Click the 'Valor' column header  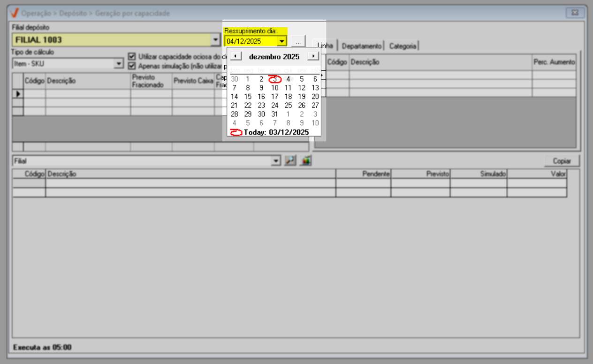point(537,174)
